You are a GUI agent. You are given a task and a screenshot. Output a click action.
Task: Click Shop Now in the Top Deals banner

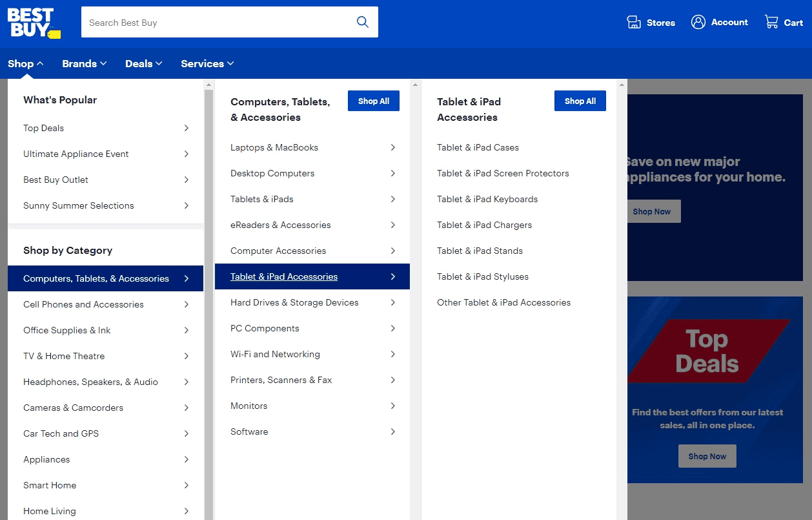click(707, 455)
